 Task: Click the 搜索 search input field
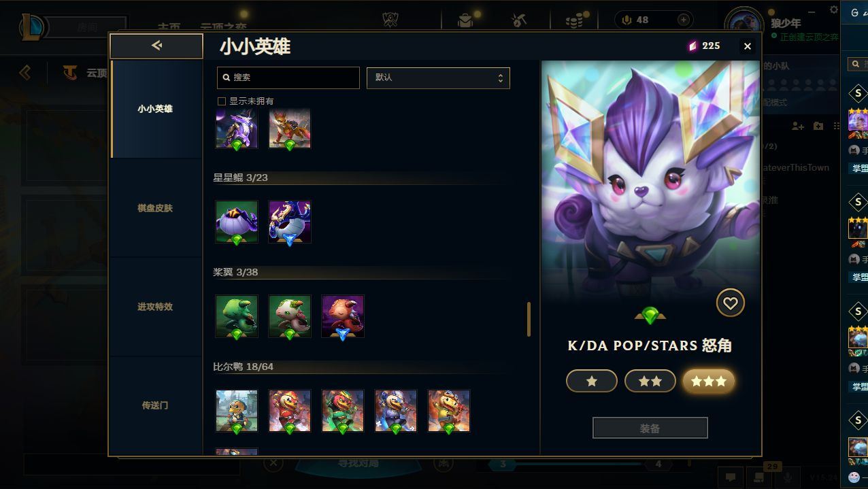[x=288, y=78]
